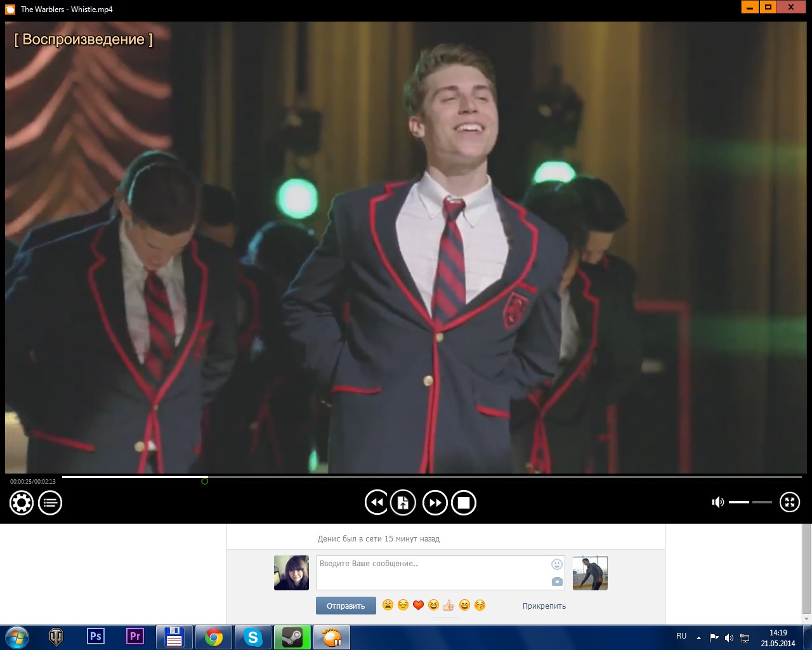Open the player settings gear

pyautogui.click(x=21, y=503)
